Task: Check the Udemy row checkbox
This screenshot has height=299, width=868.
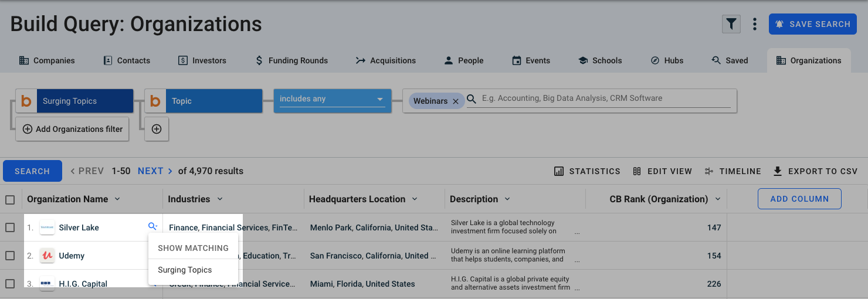Action: pos(10,256)
